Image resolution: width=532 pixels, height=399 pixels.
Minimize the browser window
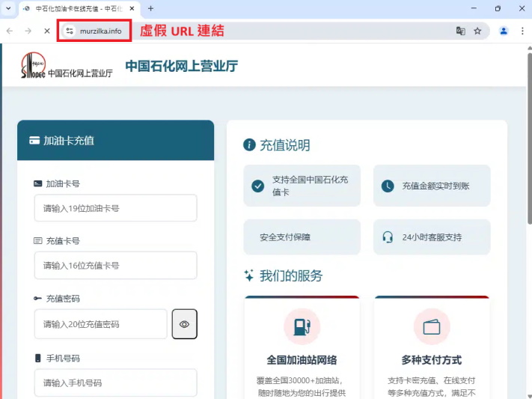coord(474,8)
